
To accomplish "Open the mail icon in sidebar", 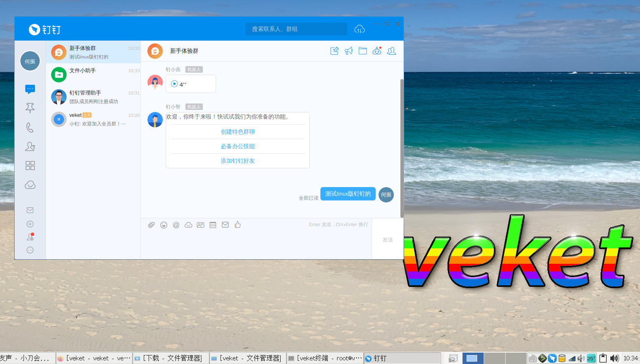I will click(30, 210).
